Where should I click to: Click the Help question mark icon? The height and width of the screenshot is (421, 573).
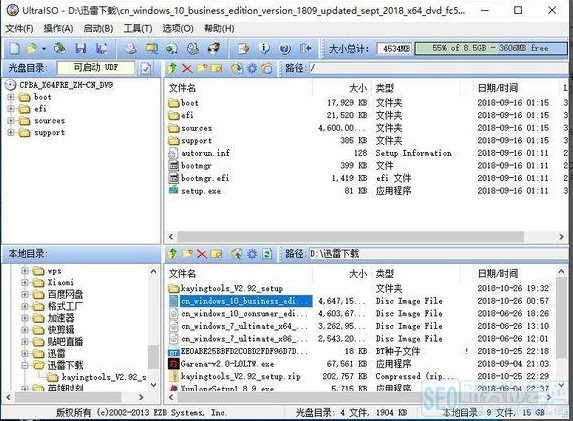pos(285,48)
